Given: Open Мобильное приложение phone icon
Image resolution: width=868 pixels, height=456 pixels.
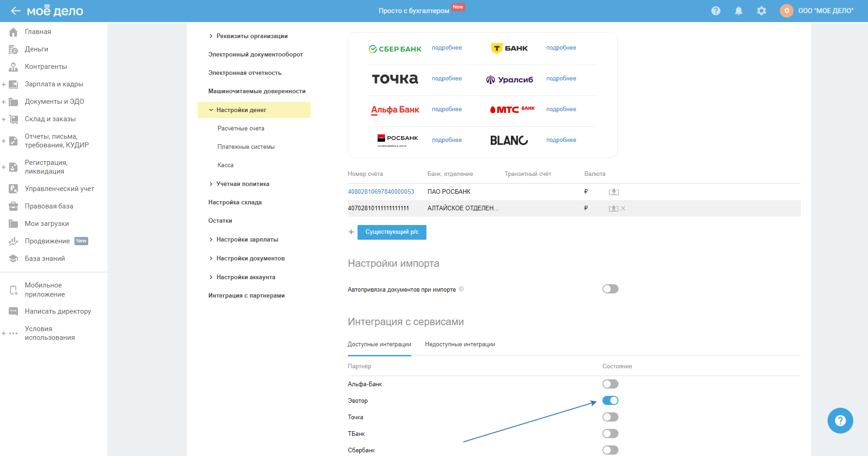Looking at the screenshot, I should tap(13, 290).
